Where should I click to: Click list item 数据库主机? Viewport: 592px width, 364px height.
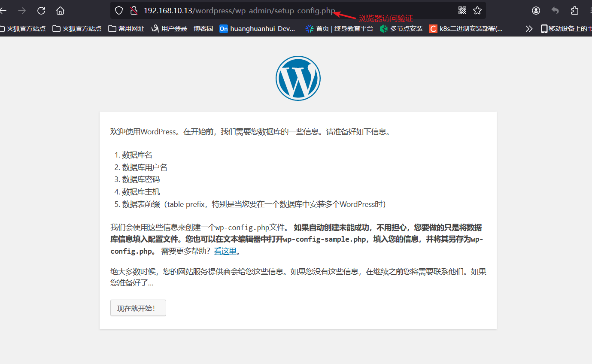coord(141,192)
